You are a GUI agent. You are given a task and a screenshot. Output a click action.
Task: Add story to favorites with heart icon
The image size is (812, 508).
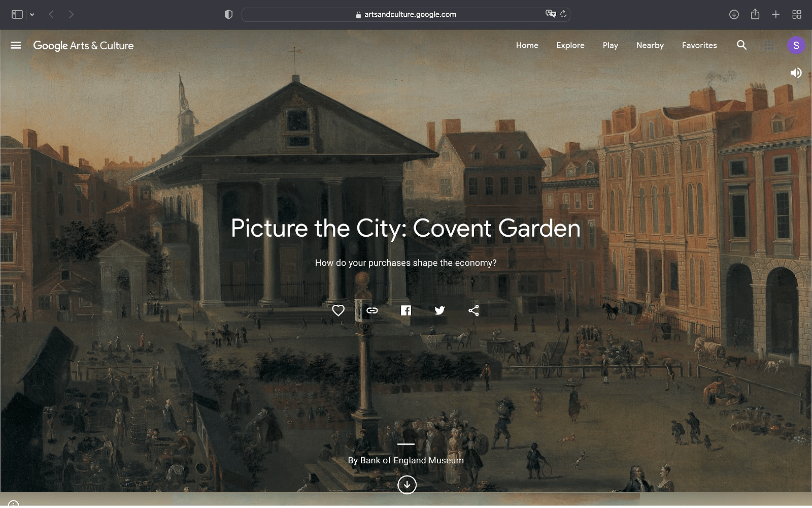tap(338, 310)
